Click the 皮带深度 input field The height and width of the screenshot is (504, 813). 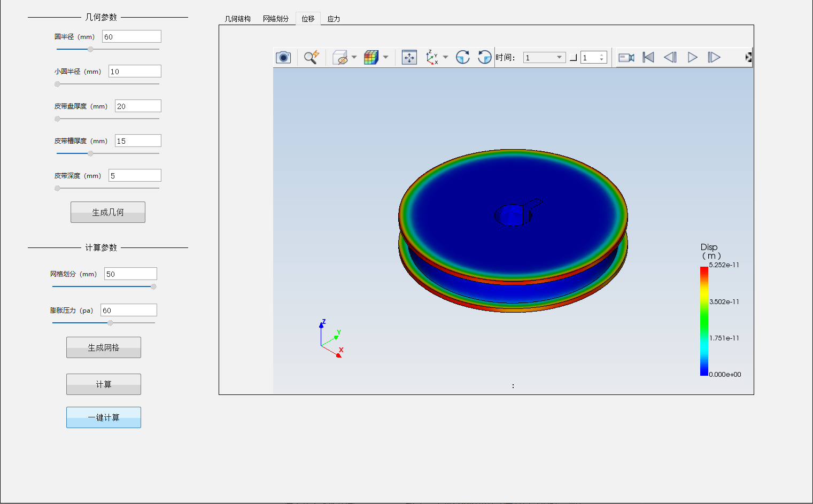coord(135,175)
